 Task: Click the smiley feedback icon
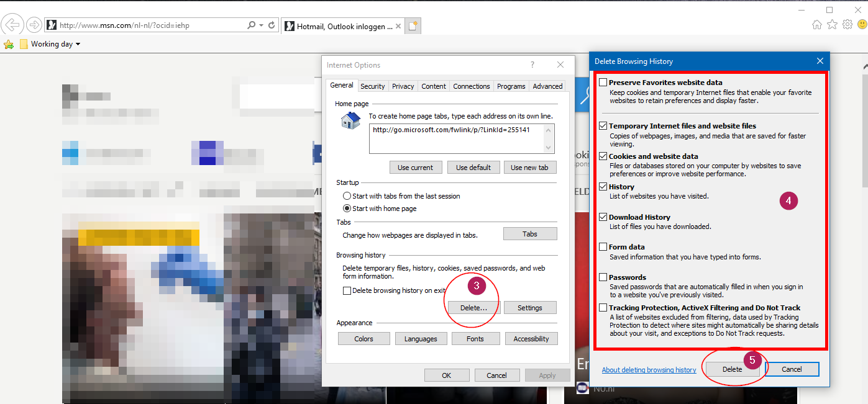coord(862,24)
